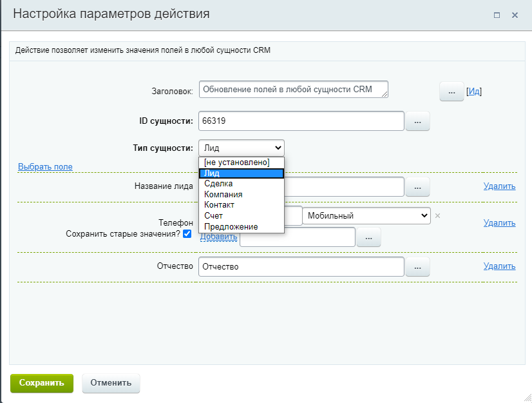Select Сделка from the entity type list
The width and height of the screenshot is (532, 403).
[218, 184]
